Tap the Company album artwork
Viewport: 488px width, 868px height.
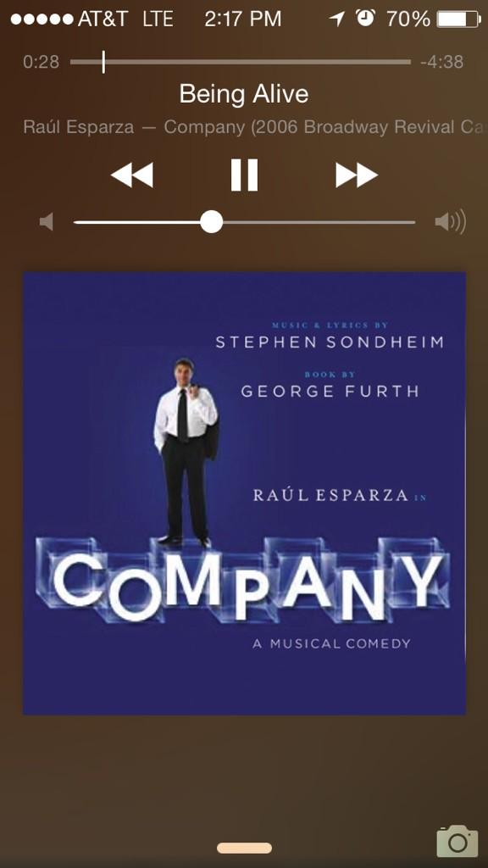(244, 492)
